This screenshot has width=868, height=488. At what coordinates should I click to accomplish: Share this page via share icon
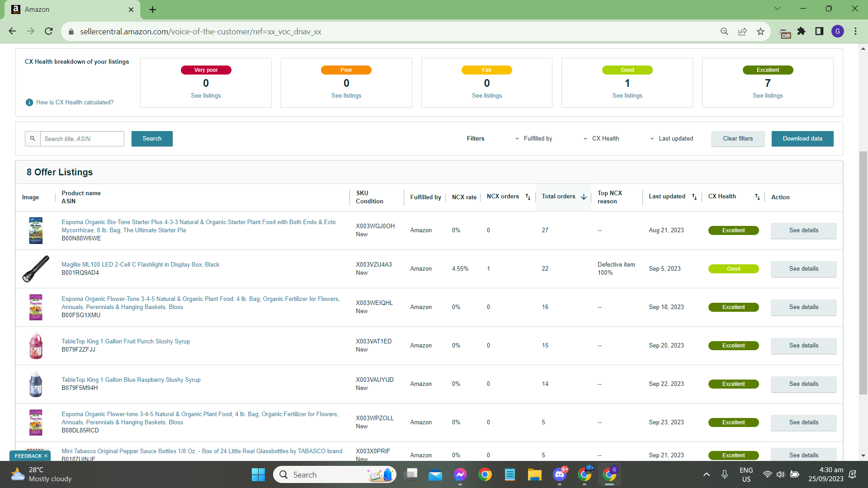742,32
